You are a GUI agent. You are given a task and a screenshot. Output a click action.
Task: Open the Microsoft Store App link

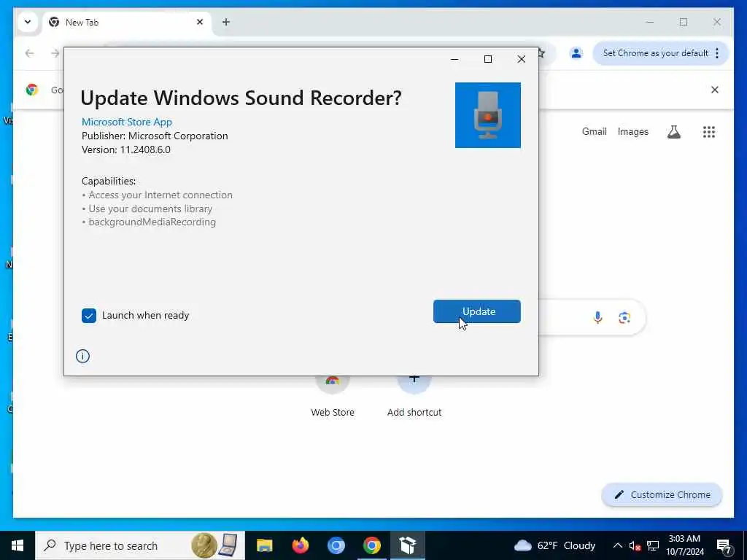pos(127,122)
